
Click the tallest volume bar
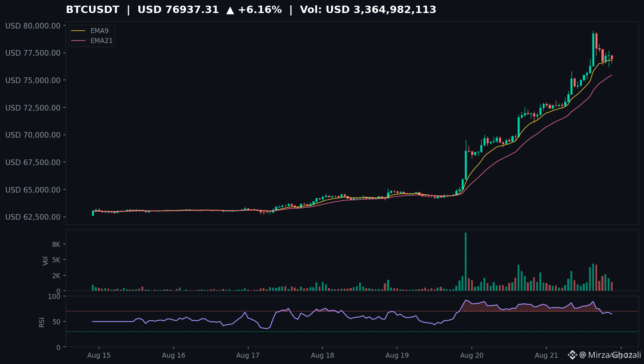(465, 262)
